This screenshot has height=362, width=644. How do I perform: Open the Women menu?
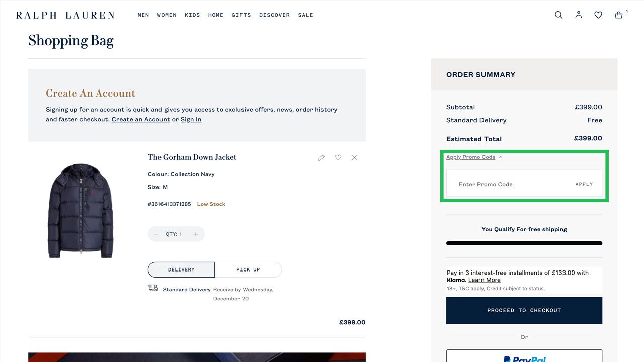[167, 15]
